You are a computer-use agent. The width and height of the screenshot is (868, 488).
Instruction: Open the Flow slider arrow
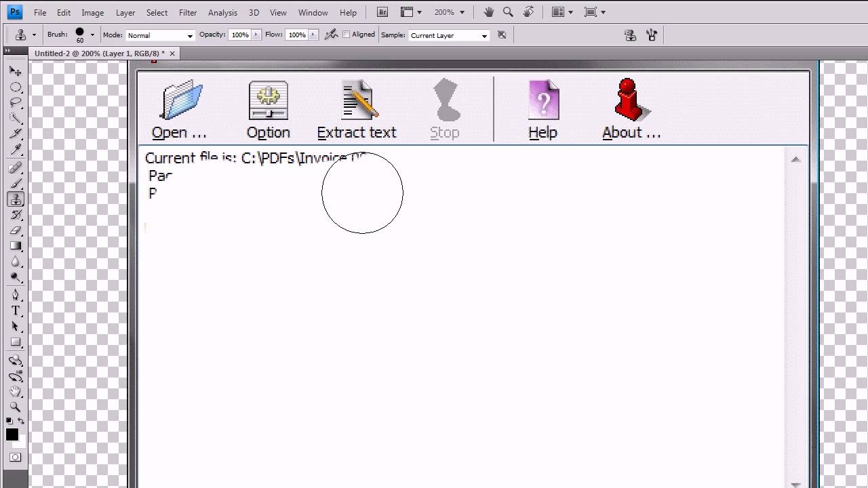coord(313,35)
